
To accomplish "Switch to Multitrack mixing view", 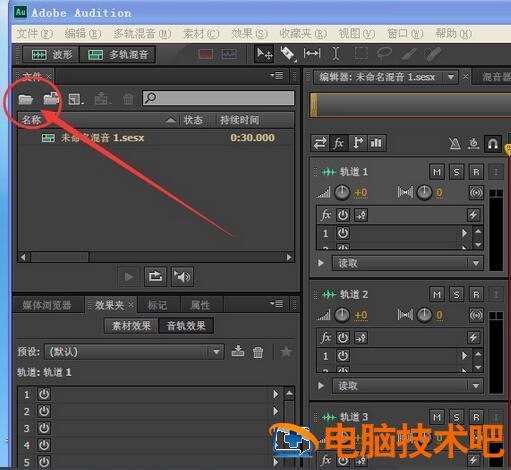I will coord(118,54).
